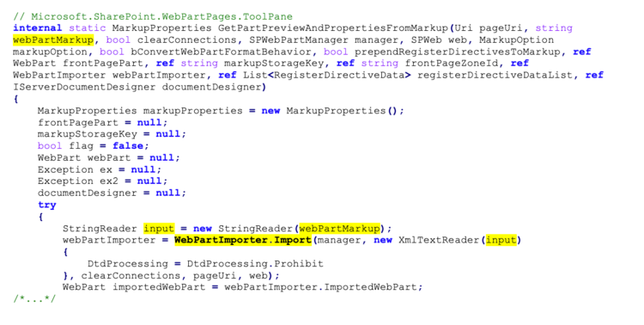Click the Exception ex2 = null line
Screen dimensions: 644x325
pos(103,181)
